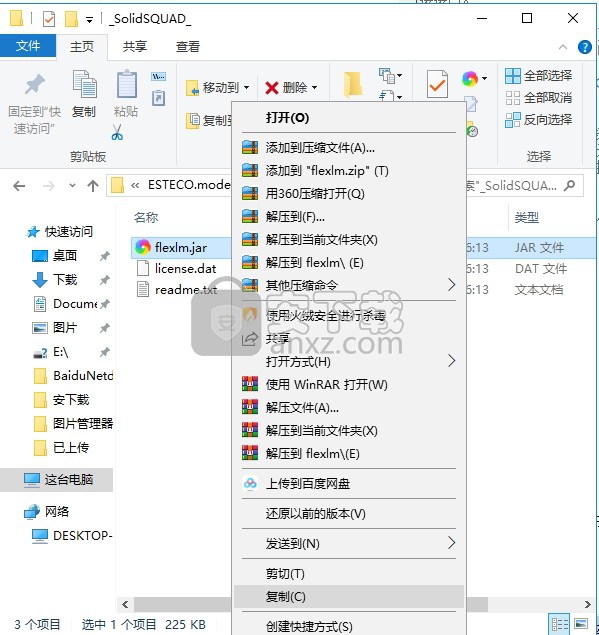Screen dimensions: 599x635
Task: Click the Back navigation arrow
Action: coord(19,186)
